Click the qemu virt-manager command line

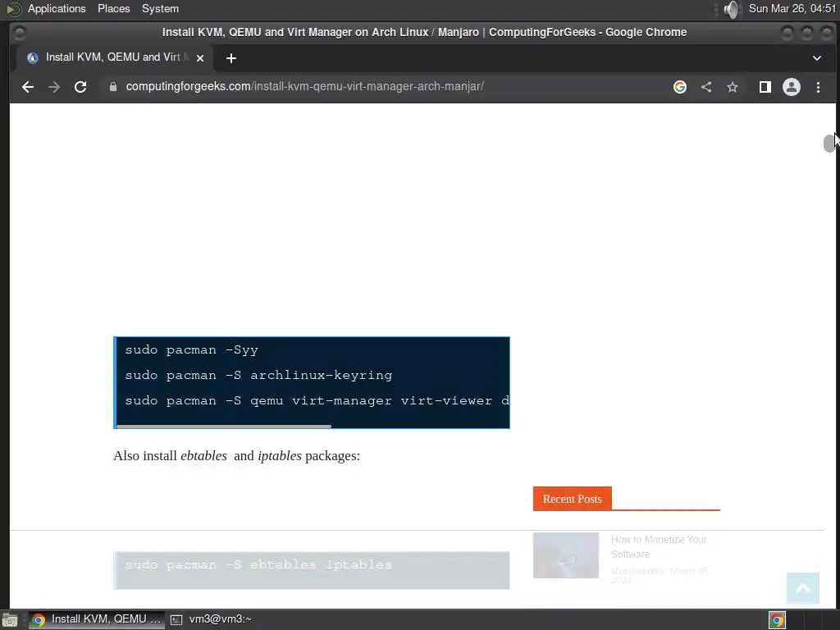[x=317, y=400]
